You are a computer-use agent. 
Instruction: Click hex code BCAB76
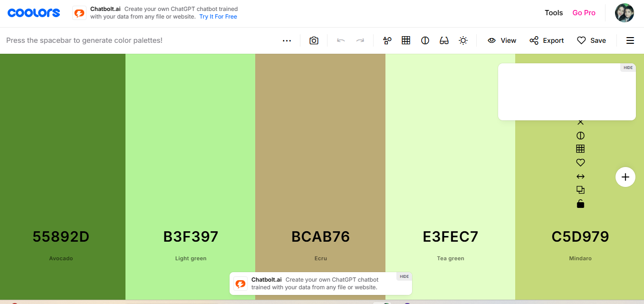[x=320, y=236]
